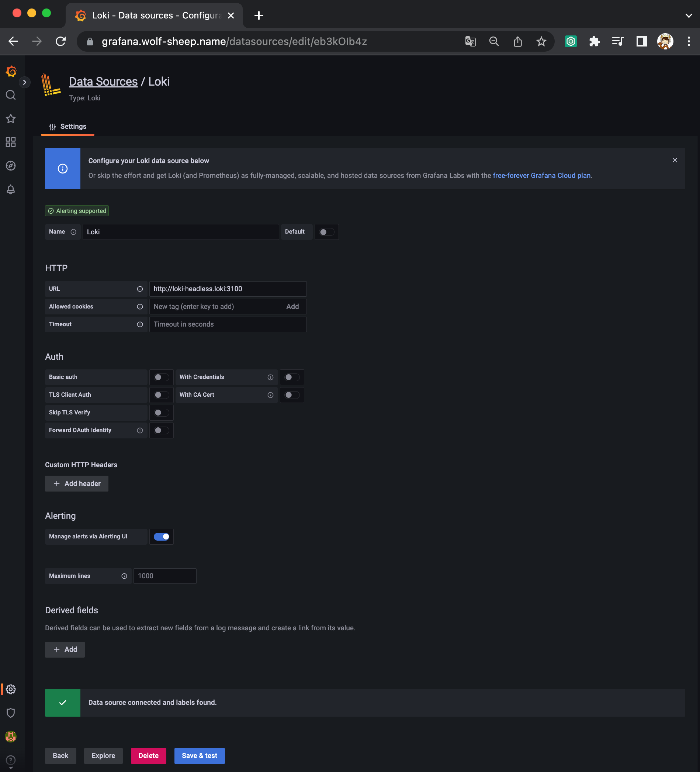This screenshot has height=772, width=700.
Task: Expand the sidebar navigation chevron
Action: pos(24,82)
